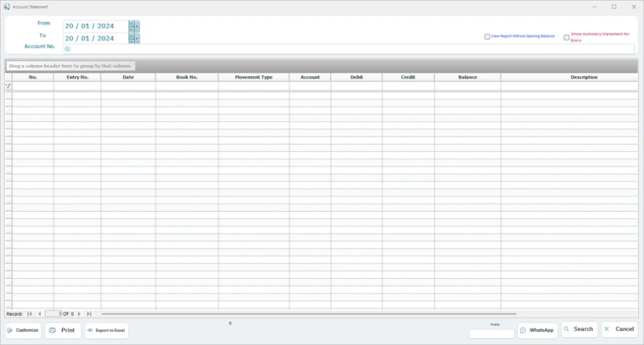Go to next record arrow
The height and width of the screenshot is (345, 644).
(79, 314)
